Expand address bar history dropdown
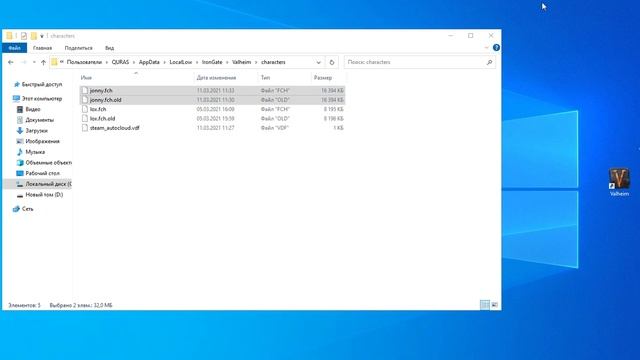Screen dimensions: 640x360 click(318, 62)
